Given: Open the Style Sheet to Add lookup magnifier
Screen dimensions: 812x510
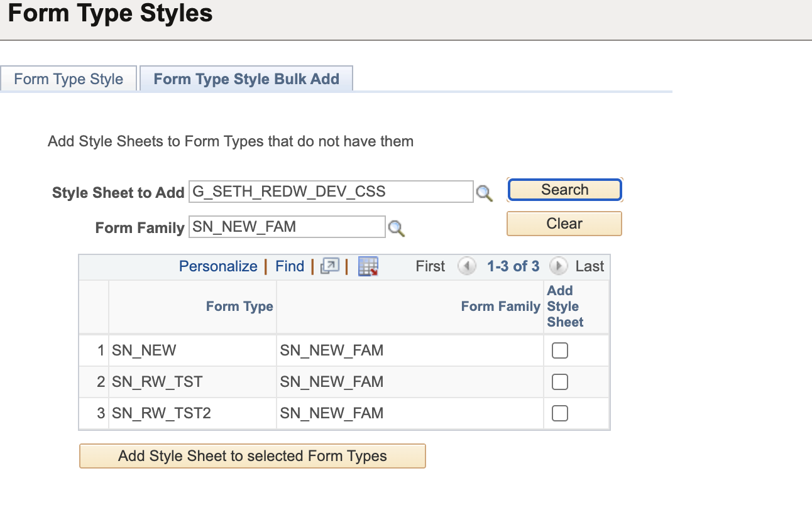Looking at the screenshot, I should tap(484, 194).
